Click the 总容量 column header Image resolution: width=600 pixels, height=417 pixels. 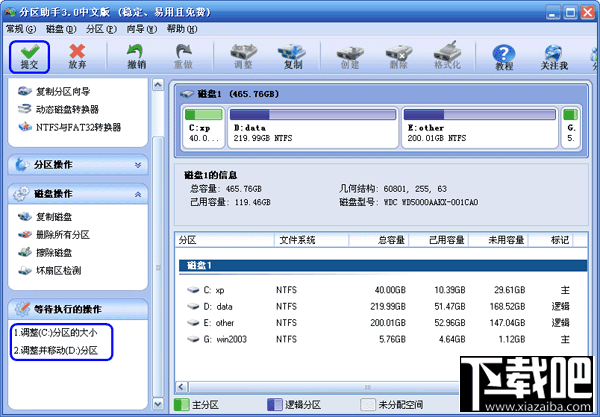379,240
